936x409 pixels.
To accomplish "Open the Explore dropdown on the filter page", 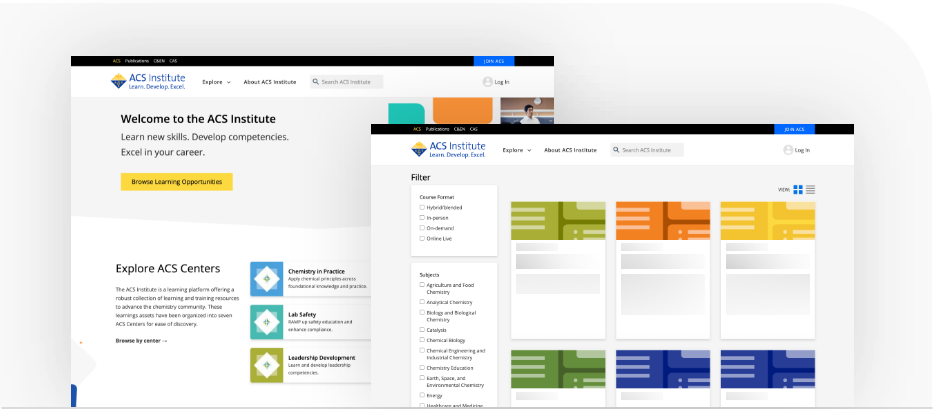I will [x=516, y=150].
